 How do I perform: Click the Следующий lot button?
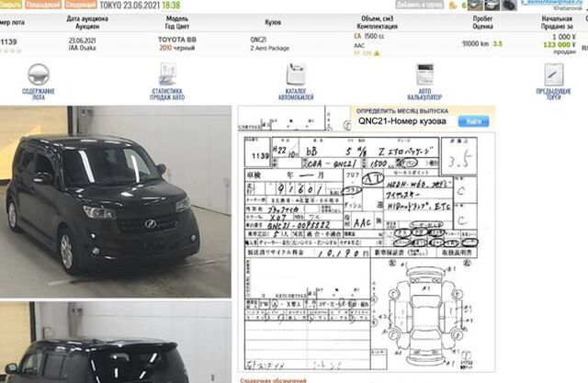[80, 5]
